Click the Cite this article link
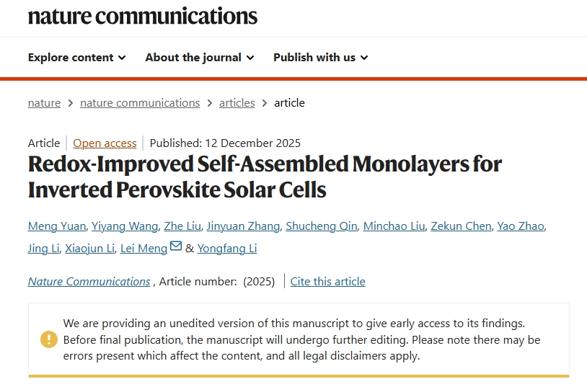The height and width of the screenshot is (392, 587). click(327, 282)
